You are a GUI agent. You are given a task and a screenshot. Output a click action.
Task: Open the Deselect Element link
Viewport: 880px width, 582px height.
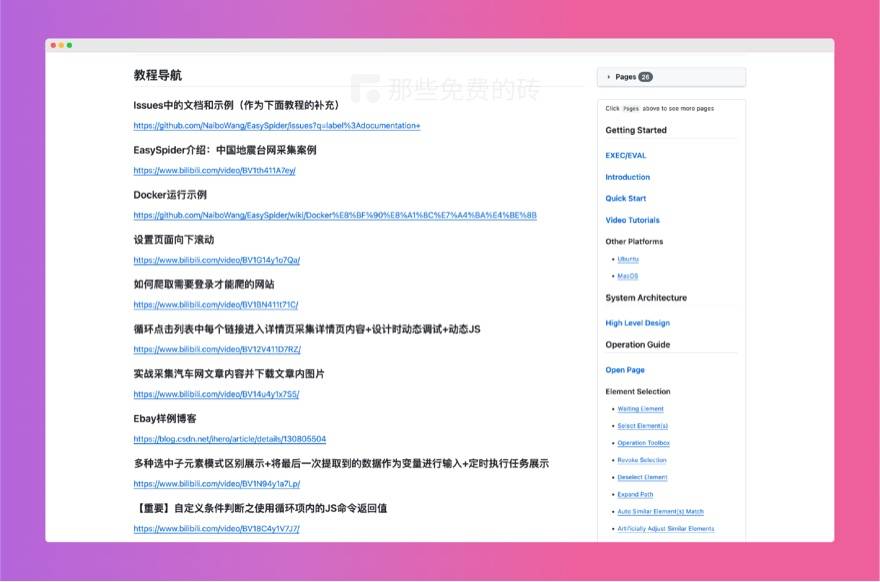(643, 477)
